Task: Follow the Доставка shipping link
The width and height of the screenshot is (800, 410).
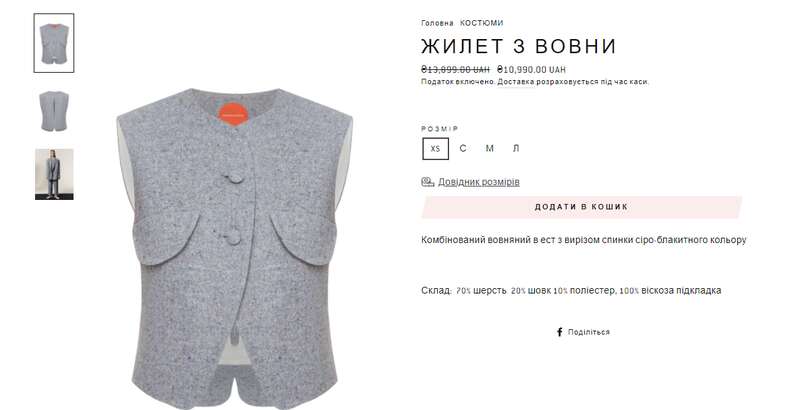Action: click(x=516, y=82)
